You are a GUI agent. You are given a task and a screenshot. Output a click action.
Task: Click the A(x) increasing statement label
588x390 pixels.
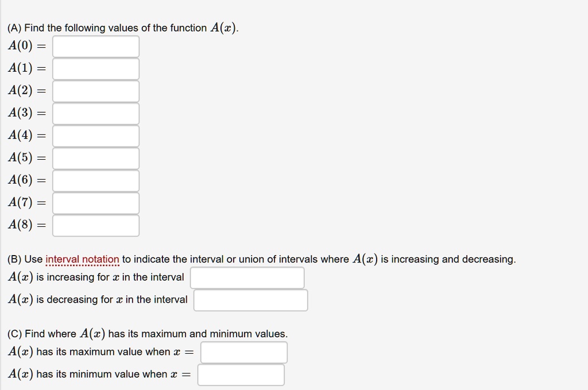[95, 277]
